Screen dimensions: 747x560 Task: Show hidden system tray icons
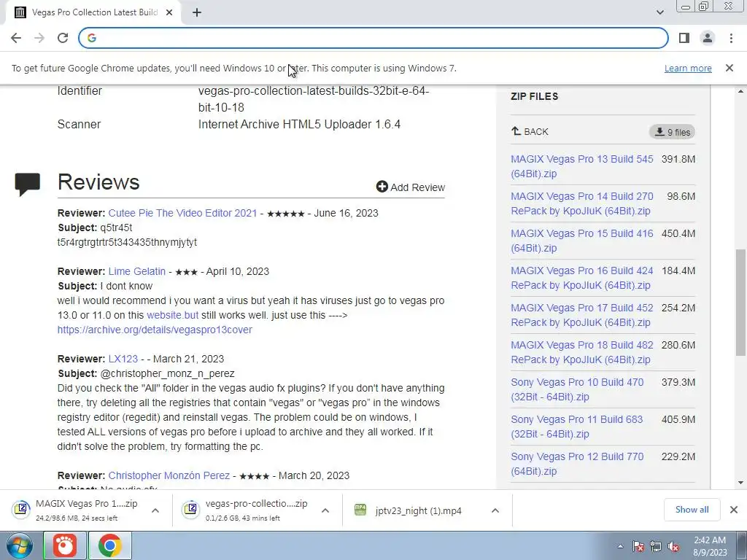coord(620,546)
